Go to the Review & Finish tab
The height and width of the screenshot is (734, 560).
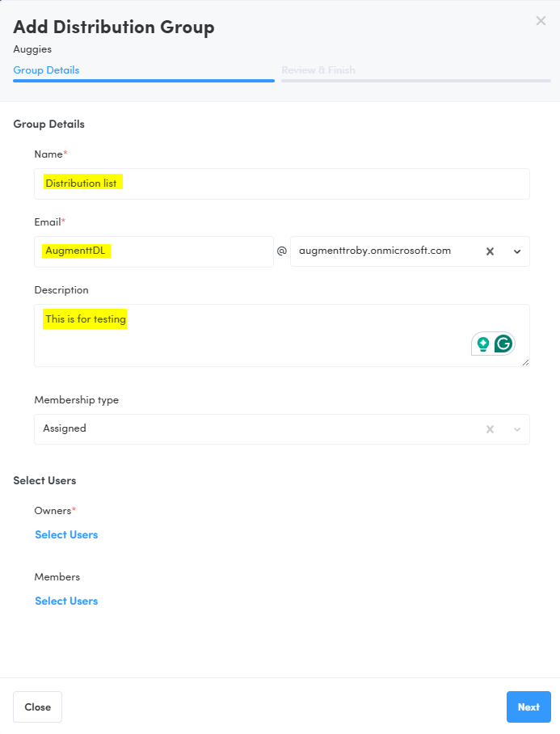[x=318, y=70]
